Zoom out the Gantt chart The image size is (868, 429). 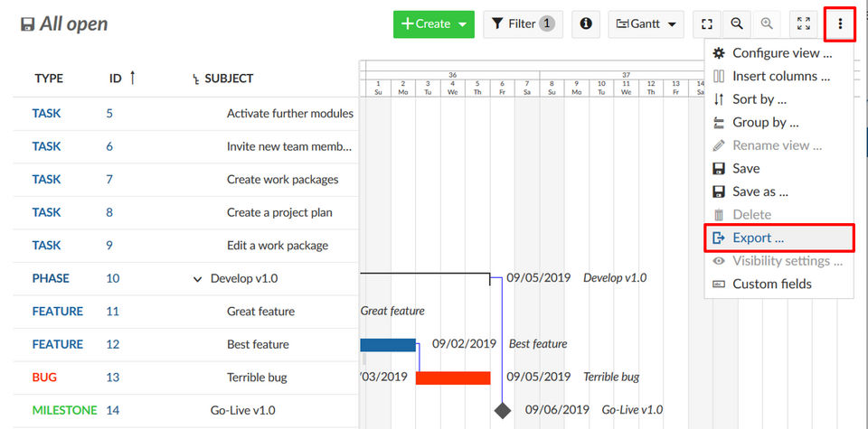737,24
